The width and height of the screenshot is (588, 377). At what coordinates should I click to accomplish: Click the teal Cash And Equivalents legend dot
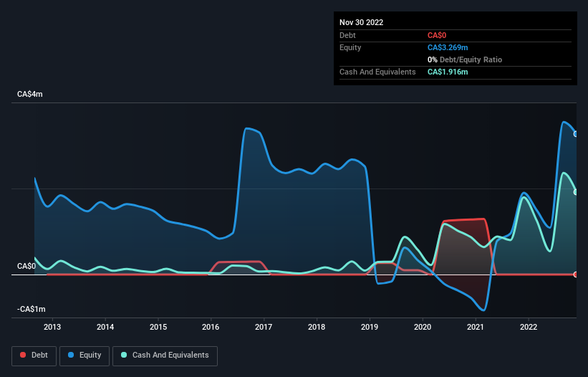pos(124,355)
